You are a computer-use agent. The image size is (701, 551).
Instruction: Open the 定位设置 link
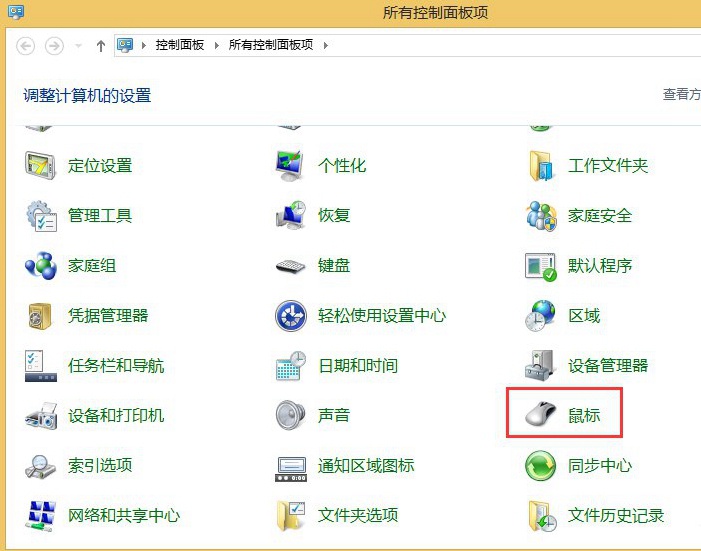(100, 165)
